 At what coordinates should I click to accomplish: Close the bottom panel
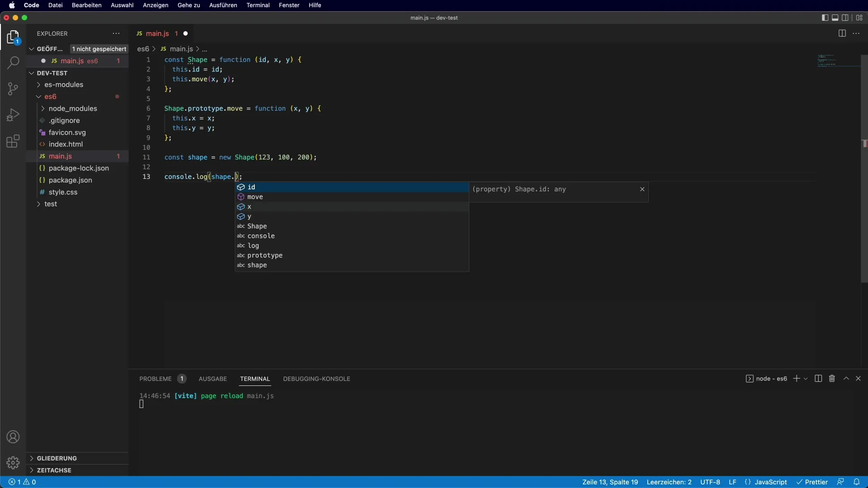point(858,379)
